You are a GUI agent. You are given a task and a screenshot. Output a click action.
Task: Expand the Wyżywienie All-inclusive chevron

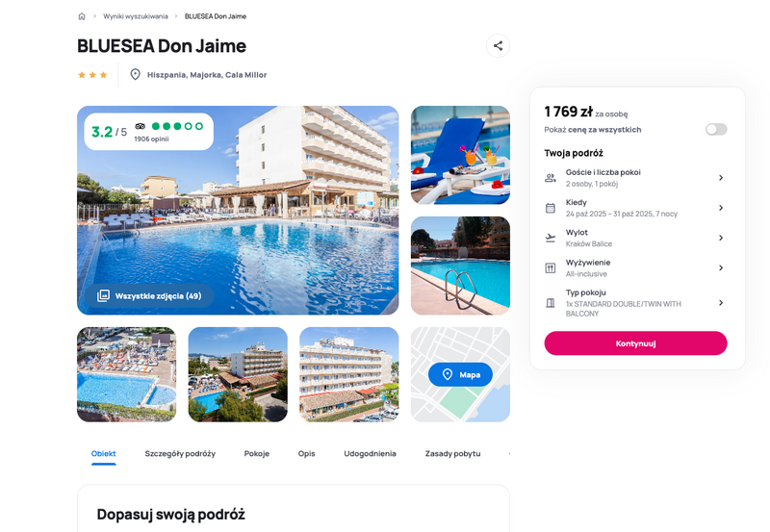tap(721, 267)
